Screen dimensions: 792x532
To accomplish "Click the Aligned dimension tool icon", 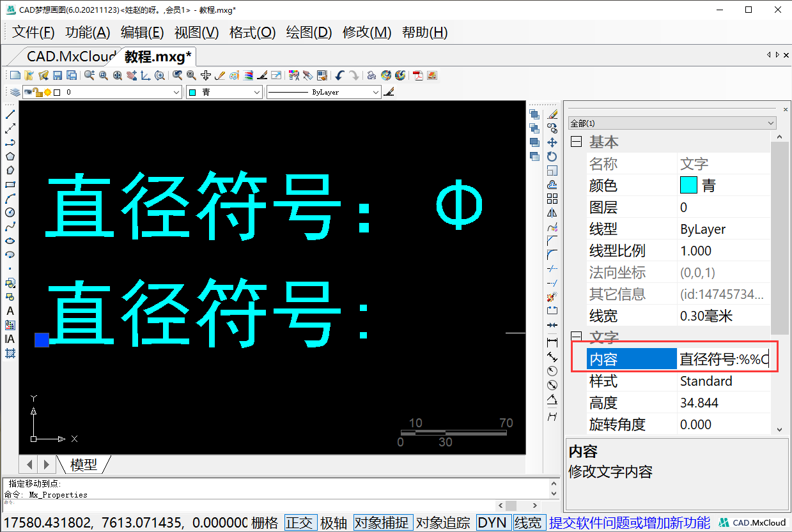I will pyautogui.click(x=552, y=357).
